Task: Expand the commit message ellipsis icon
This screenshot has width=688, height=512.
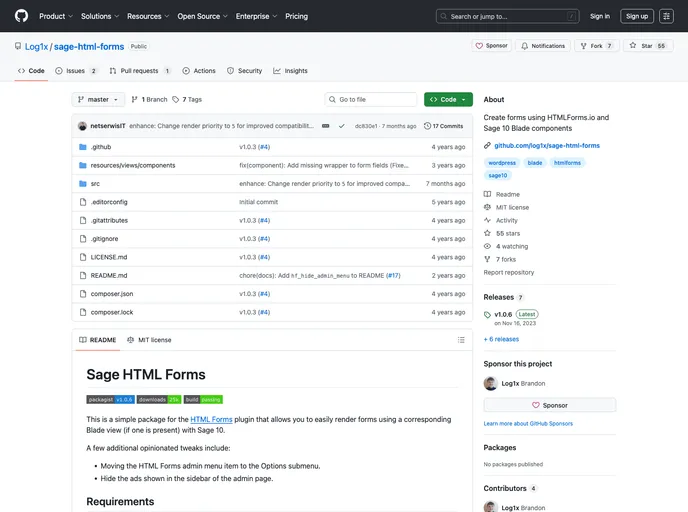Action: pyautogui.click(x=326, y=126)
